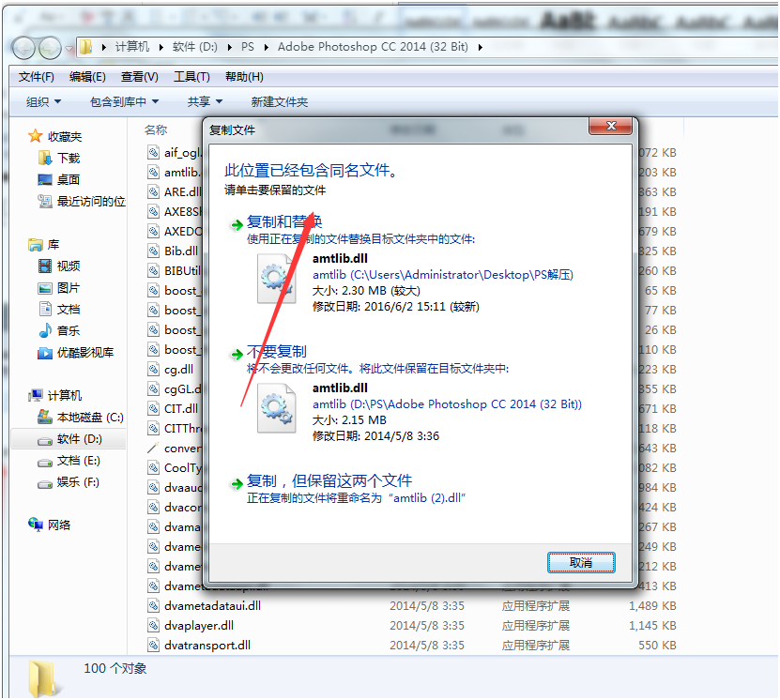The image size is (780, 700).
Task: Select the 收藏夹 star icon in sidebar
Action: 36,136
